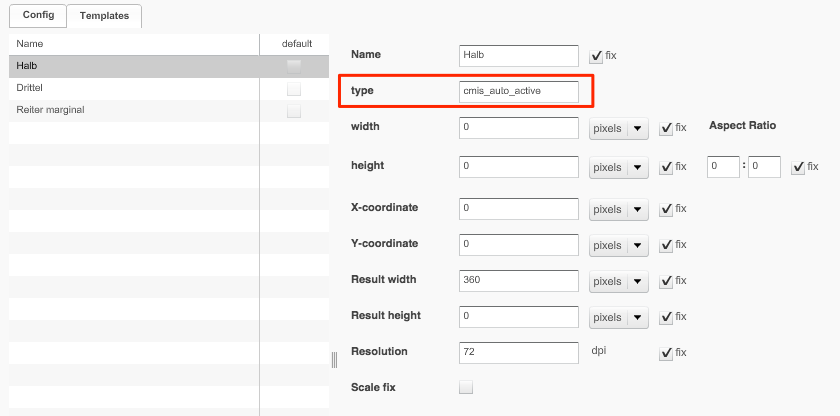Click the width input field
Screen dimensions: 840x416
(519, 128)
